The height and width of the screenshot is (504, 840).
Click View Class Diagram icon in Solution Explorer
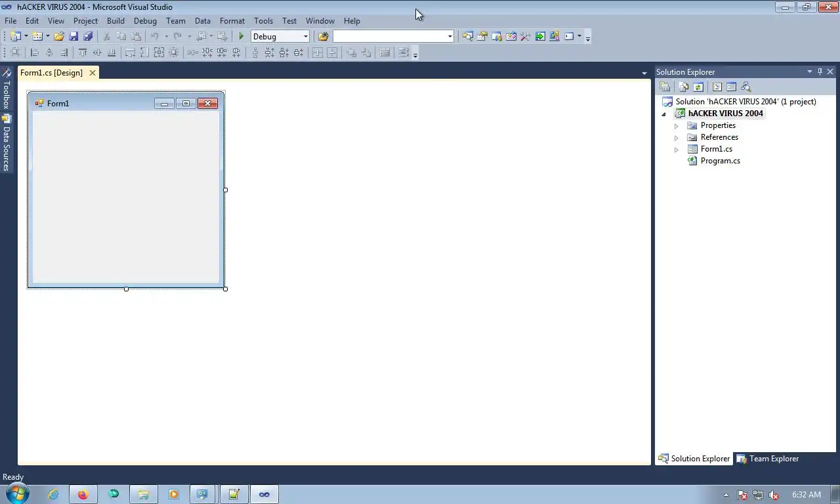click(x=745, y=87)
